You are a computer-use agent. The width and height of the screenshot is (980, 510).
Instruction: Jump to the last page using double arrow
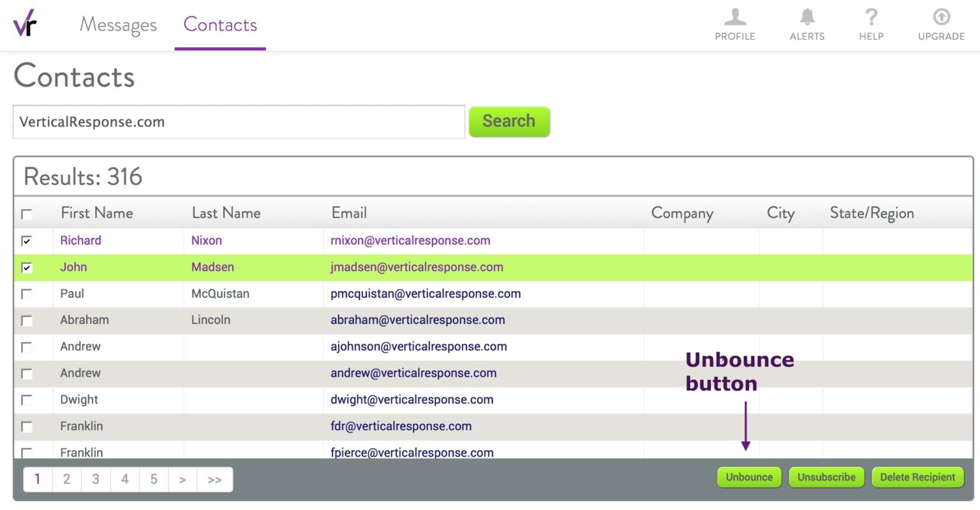(x=214, y=479)
